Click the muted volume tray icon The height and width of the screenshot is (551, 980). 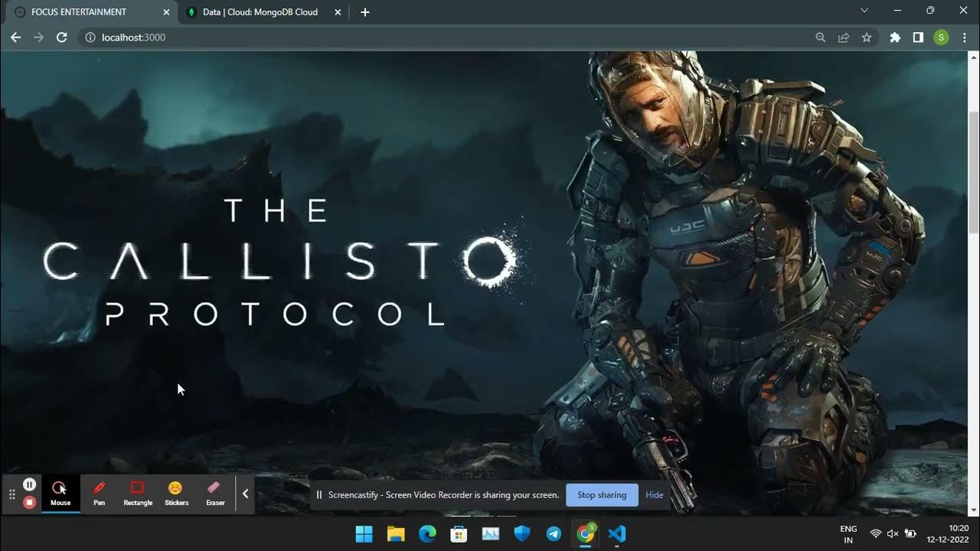[x=893, y=534]
